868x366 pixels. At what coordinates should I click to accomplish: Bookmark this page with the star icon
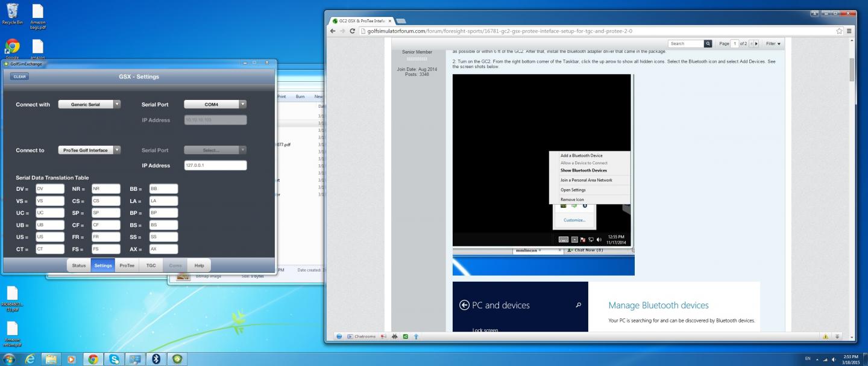coord(839,31)
